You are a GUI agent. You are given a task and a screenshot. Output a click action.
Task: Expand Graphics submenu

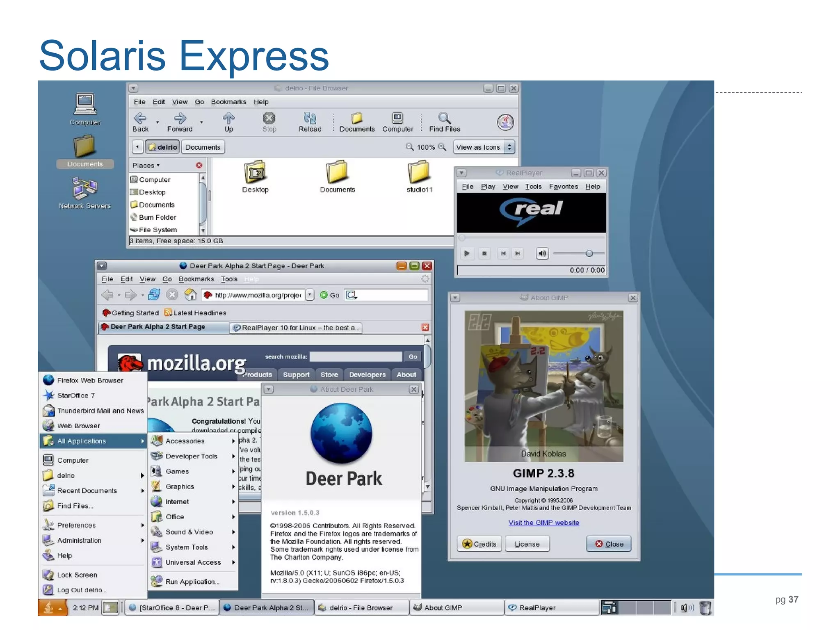click(193, 486)
